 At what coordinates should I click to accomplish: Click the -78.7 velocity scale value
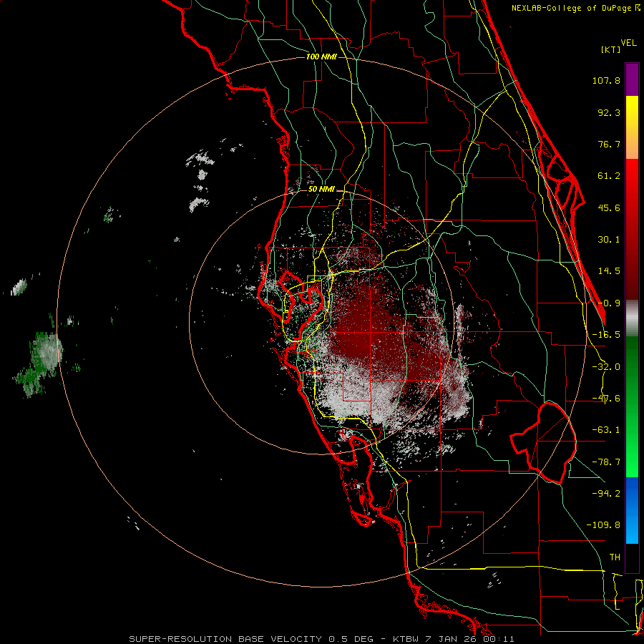(x=606, y=462)
